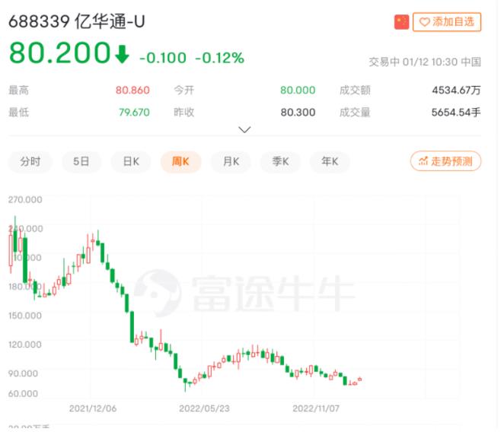Click the 2021/12/06 date axis label

pyautogui.click(x=92, y=408)
